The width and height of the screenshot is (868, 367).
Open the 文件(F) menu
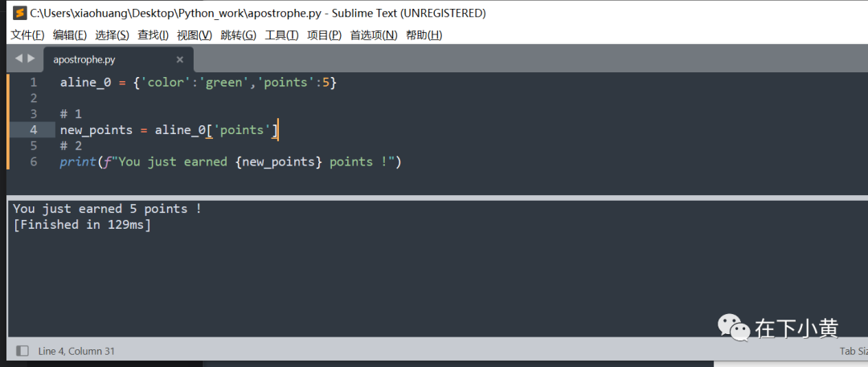(x=27, y=35)
